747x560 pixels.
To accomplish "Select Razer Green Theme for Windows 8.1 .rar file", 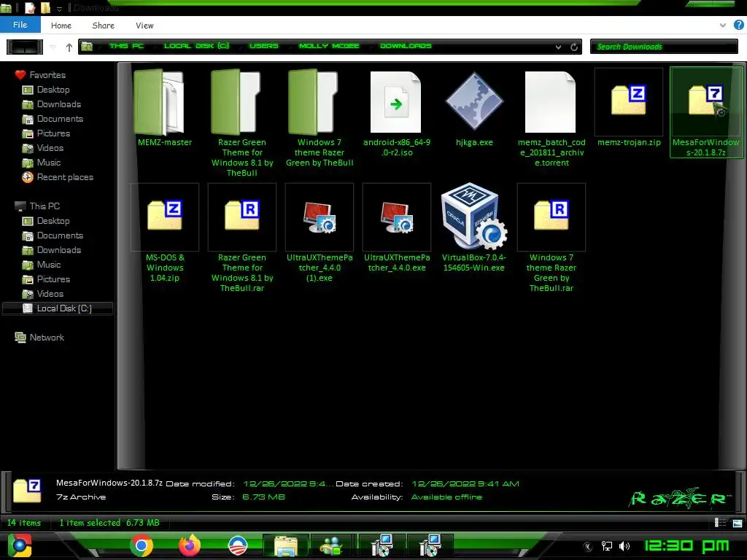I will (242, 238).
